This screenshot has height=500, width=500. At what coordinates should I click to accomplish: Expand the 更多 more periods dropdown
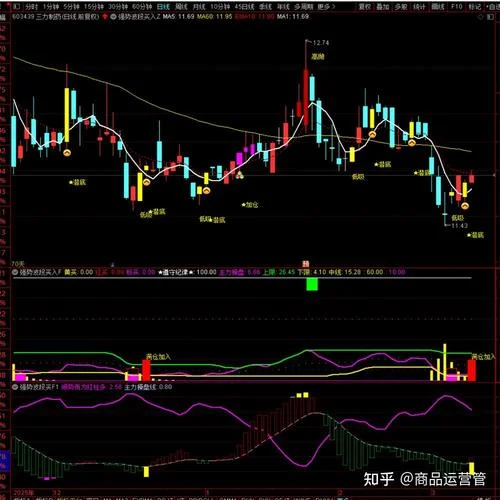click(326, 7)
